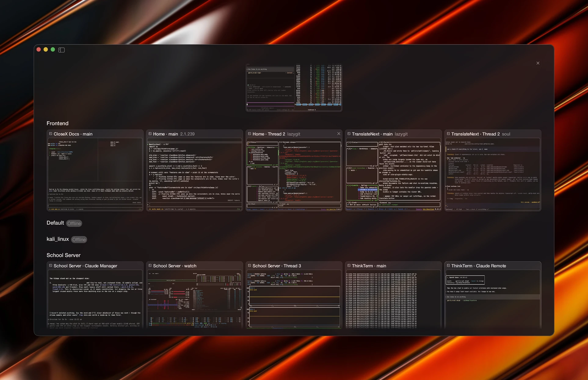Open the TranslateNext · Thread 2 soul preview
588x380 pixels.
pos(493,174)
